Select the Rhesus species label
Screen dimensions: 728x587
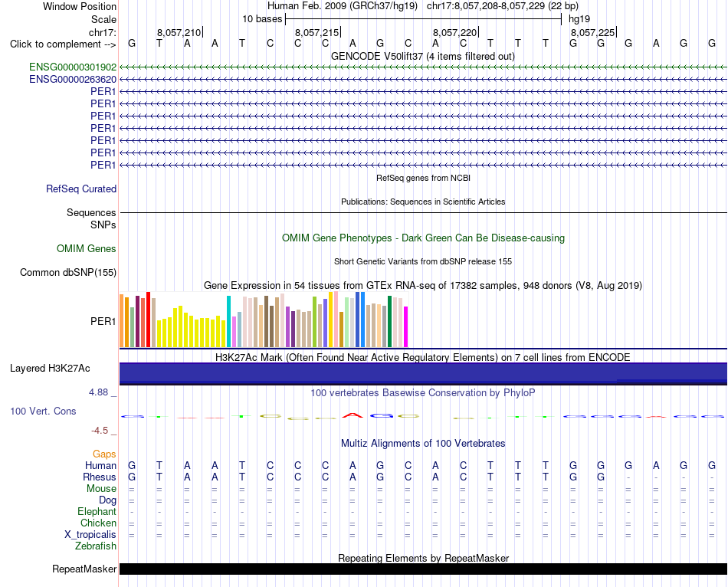(100, 477)
